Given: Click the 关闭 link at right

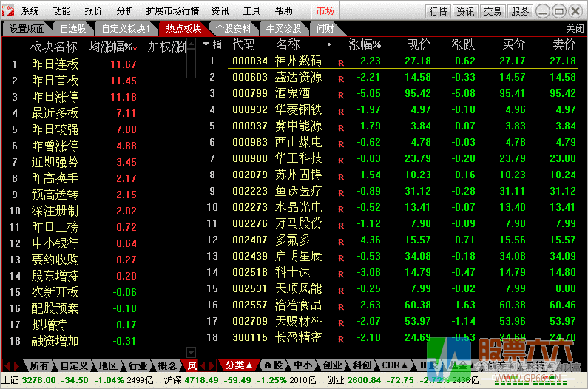Looking at the screenshot, I should 575,29.
